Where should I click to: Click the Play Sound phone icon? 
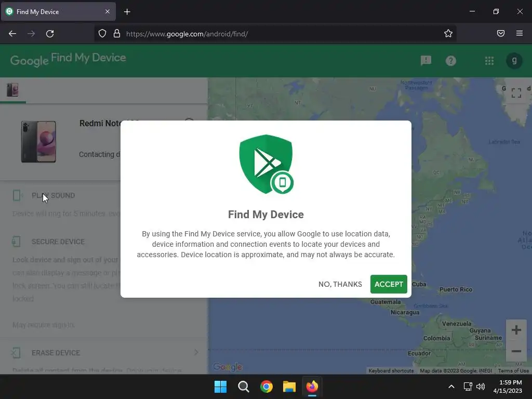pos(17,195)
